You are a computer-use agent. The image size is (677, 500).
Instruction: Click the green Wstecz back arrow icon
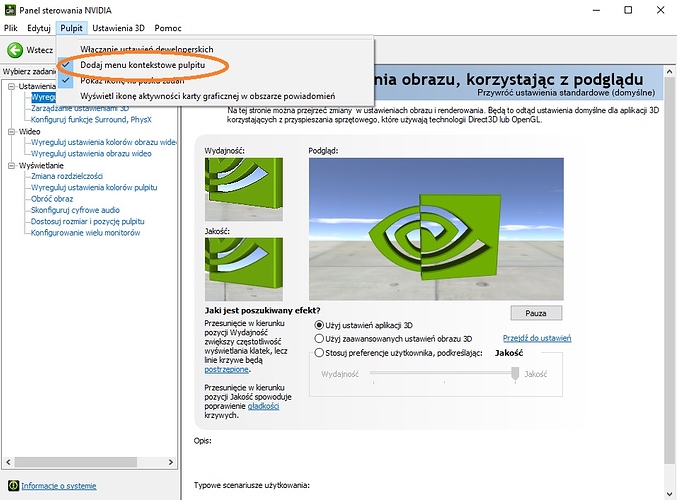tap(15, 50)
